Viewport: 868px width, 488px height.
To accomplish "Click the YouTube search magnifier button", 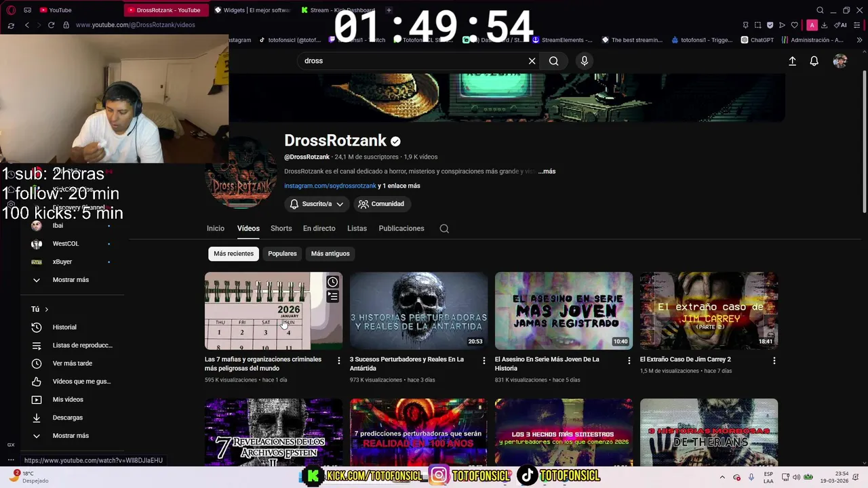I will click(554, 61).
